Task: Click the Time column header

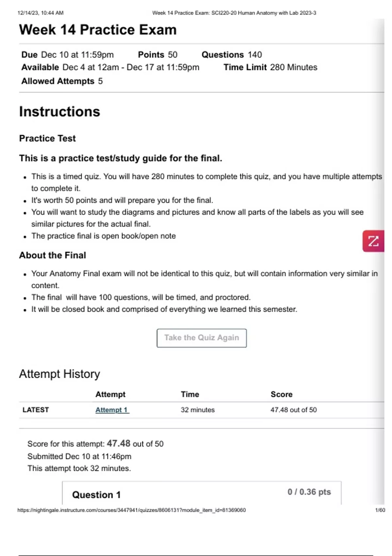Action: 190,394
